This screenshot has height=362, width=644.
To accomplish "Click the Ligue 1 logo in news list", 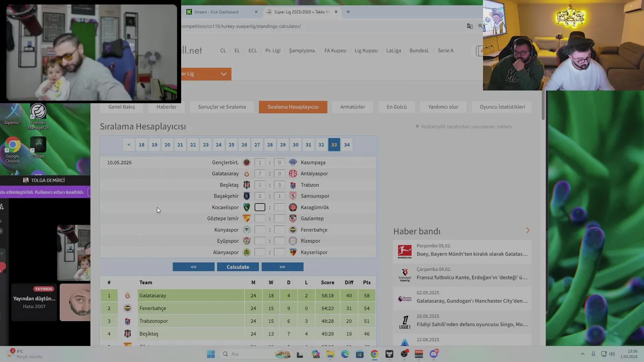I will [x=405, y=321].
